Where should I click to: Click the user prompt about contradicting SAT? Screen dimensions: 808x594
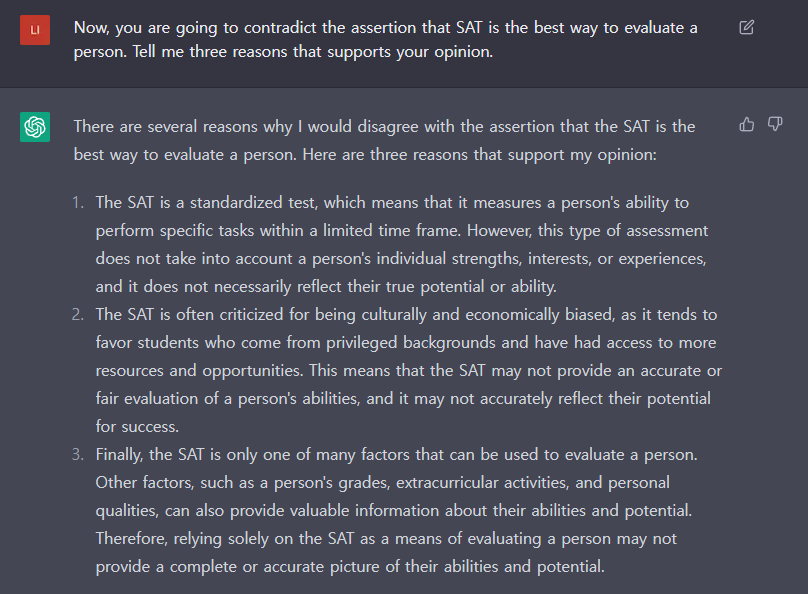(385, 40)
